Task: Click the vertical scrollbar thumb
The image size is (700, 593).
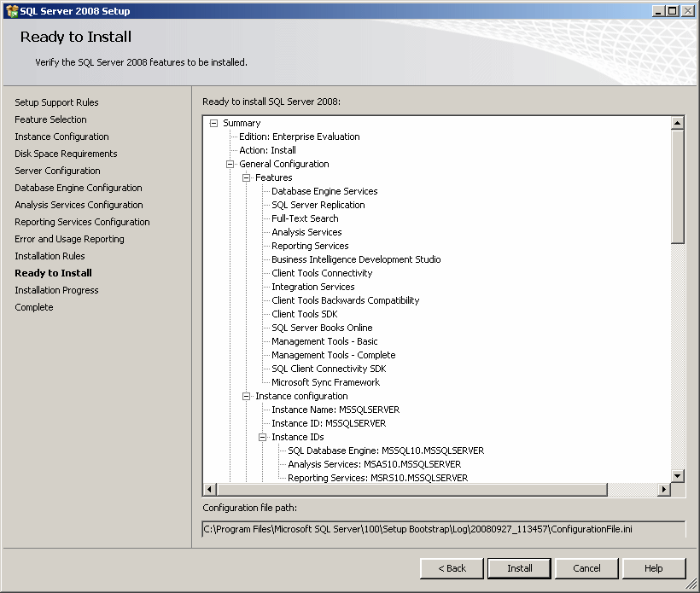Action: pyautogui.click(x=677, y=187)
